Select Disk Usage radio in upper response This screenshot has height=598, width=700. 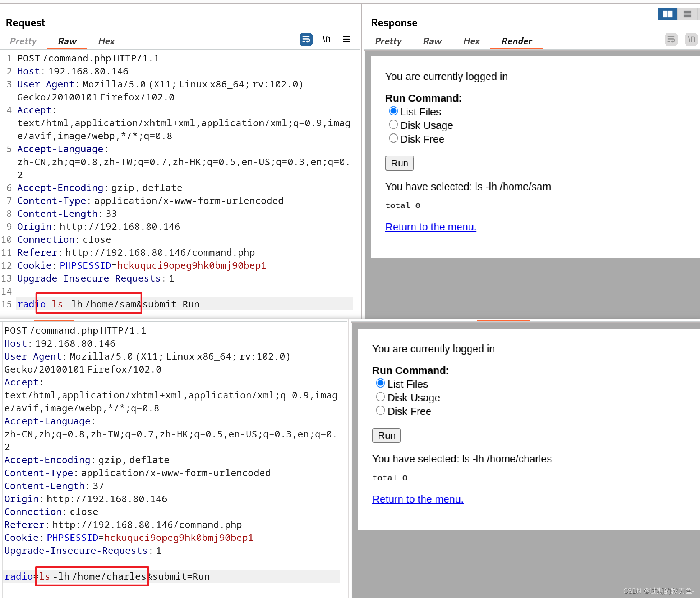pyautogui.click(x=393, y=125)
